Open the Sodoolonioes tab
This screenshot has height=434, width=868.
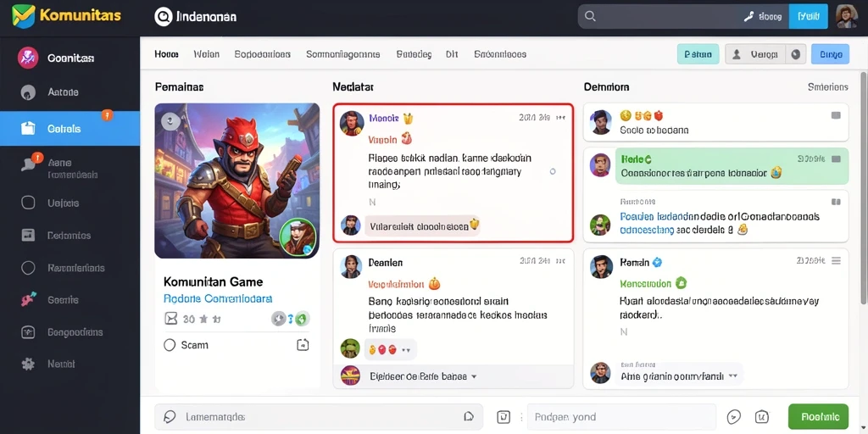click(263, 54)
